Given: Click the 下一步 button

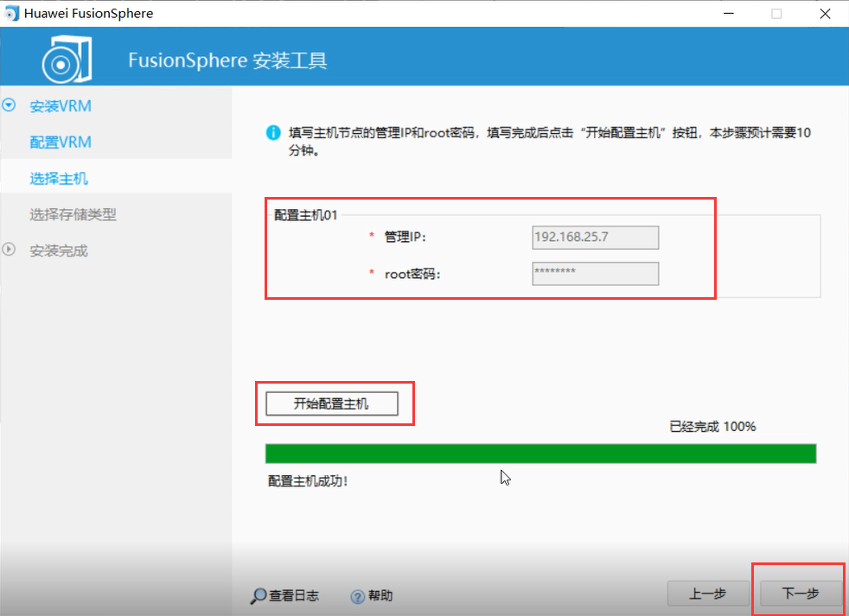Looking at the screenshot, I should tap(801, 594).
